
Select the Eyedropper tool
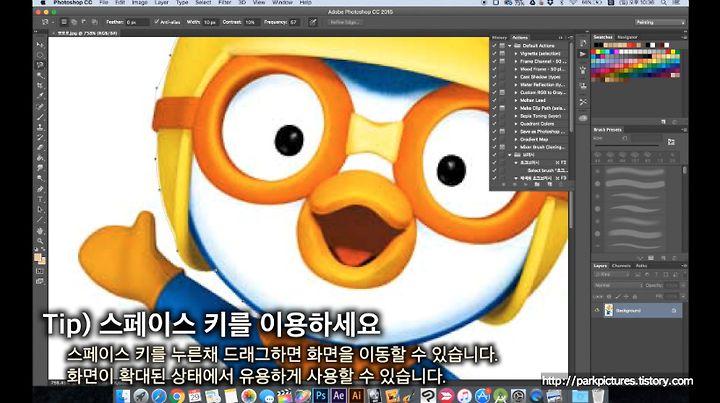(x=40, y=96)
